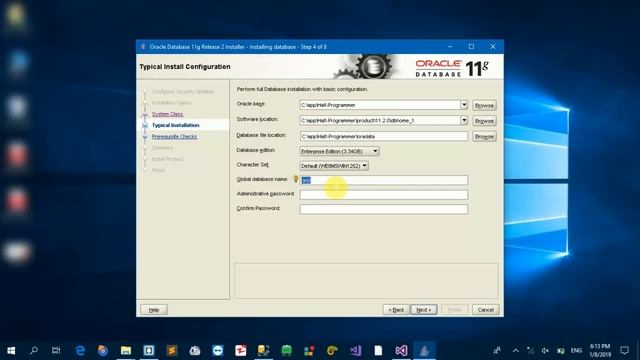Click the "Character Set" label

(x=253, y=164)
